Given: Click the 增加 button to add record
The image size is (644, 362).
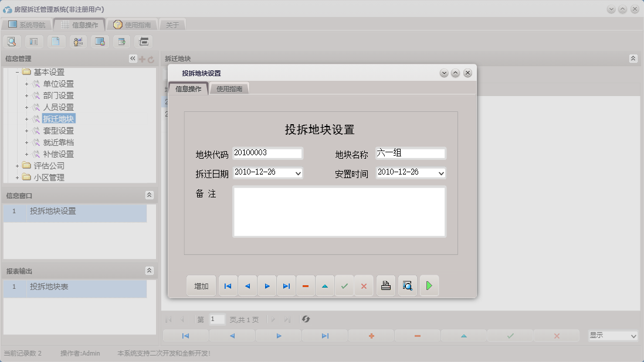Looking at the screenshot, I should pyautogui.click(x=201, y=285).
